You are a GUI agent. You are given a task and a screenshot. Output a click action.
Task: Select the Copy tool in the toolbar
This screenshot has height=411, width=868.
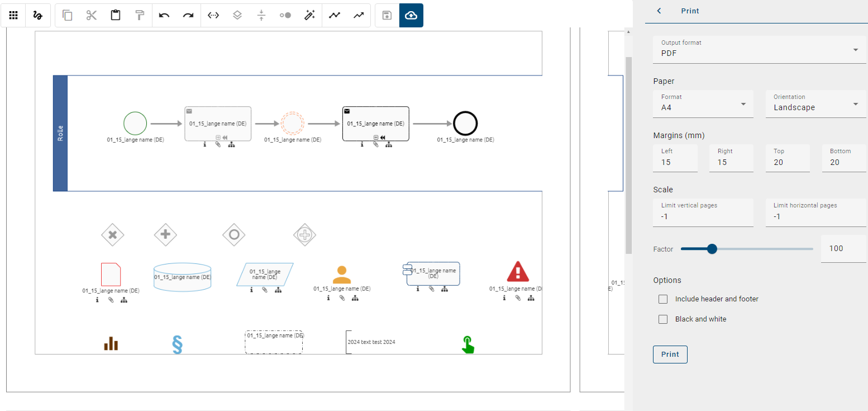tap(67, 15)
